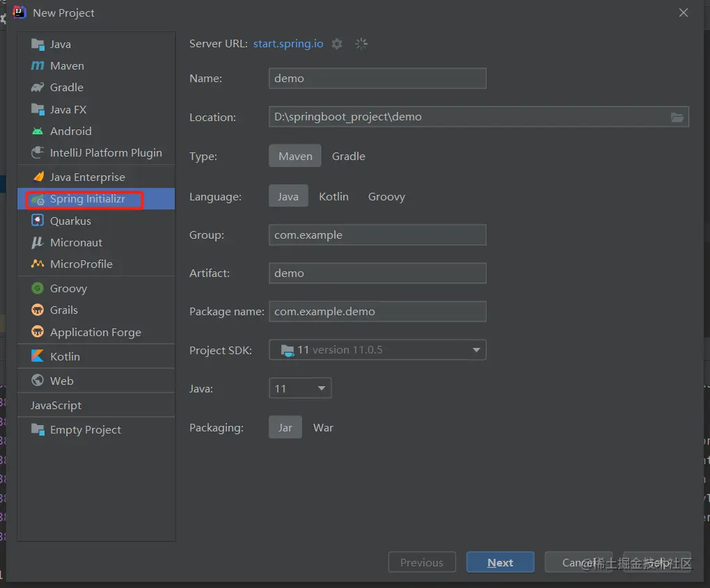Select Java FX in the sidebar list

tap(96, 109)
